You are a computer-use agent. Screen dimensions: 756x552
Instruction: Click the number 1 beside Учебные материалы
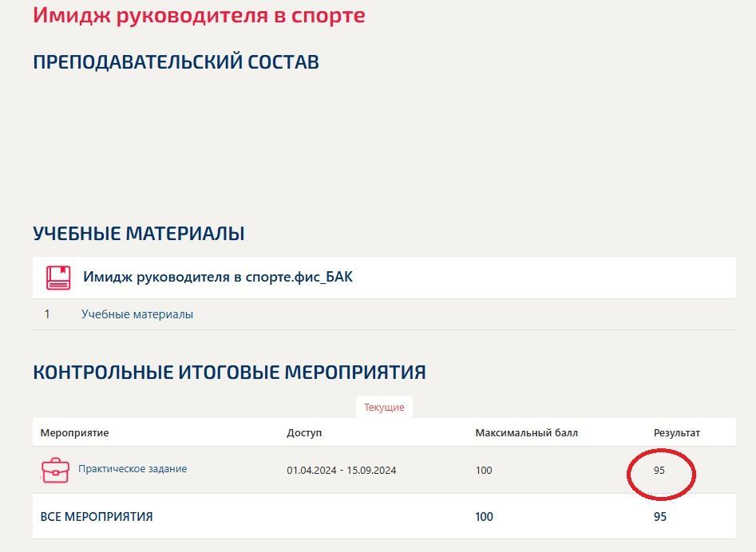[x=47, y=314]
